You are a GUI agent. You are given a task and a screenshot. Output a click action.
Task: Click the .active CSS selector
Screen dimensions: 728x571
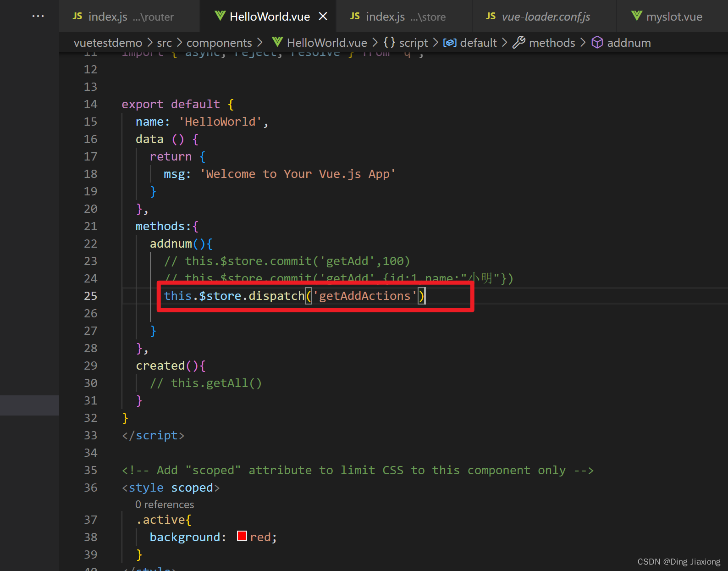coord(160,520)
